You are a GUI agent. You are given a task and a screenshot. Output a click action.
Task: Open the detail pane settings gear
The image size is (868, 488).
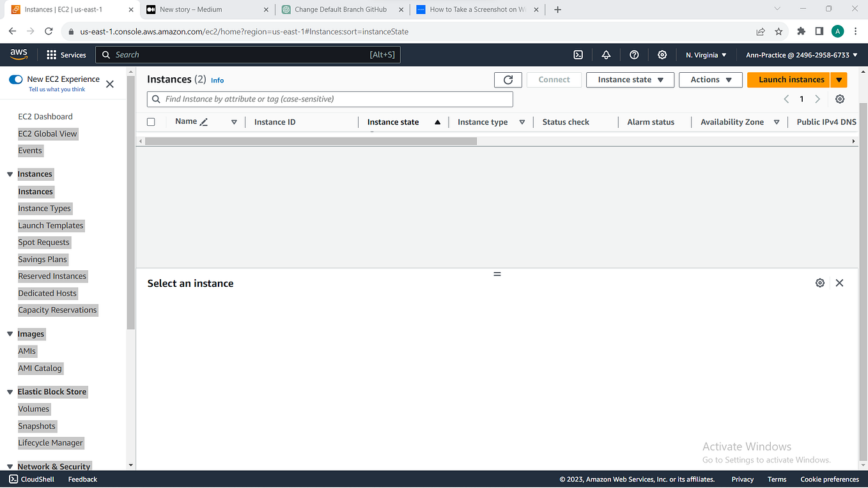(820, 282)
